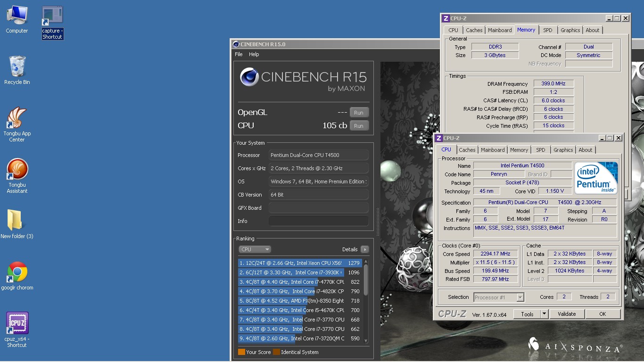Switch to Caches tab in Memory window
The height and width of the screenshot is (362, 644).
tap(474, 30)
